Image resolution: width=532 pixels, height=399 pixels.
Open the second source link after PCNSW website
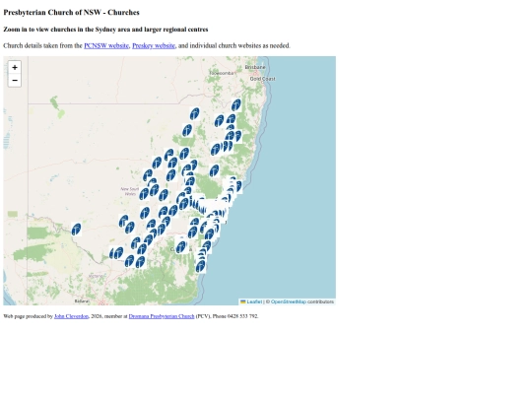(154, 45)
